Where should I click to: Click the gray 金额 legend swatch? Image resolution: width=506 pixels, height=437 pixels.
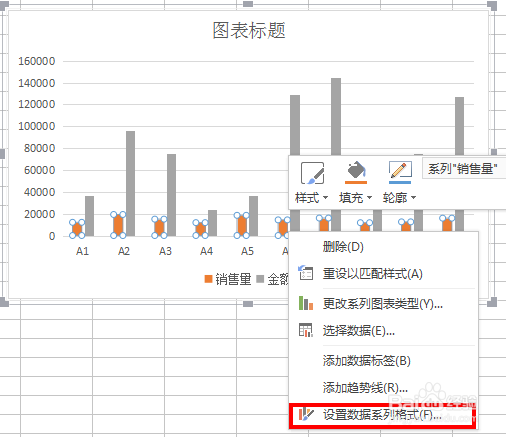[260, 279]
